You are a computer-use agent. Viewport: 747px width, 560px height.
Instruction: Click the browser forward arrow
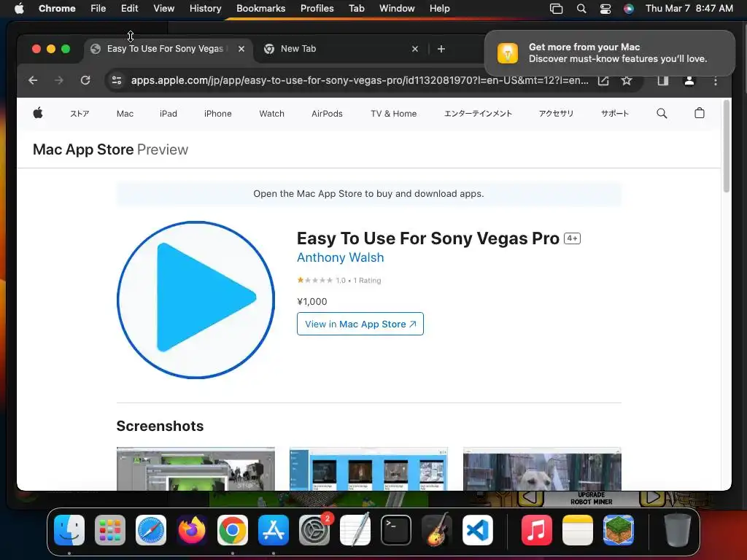[58, 80]
